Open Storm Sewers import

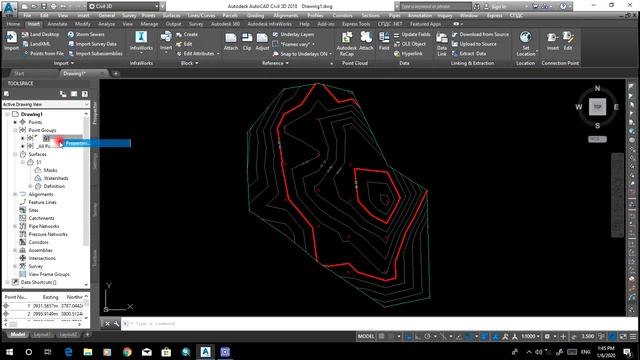(86, 35)
